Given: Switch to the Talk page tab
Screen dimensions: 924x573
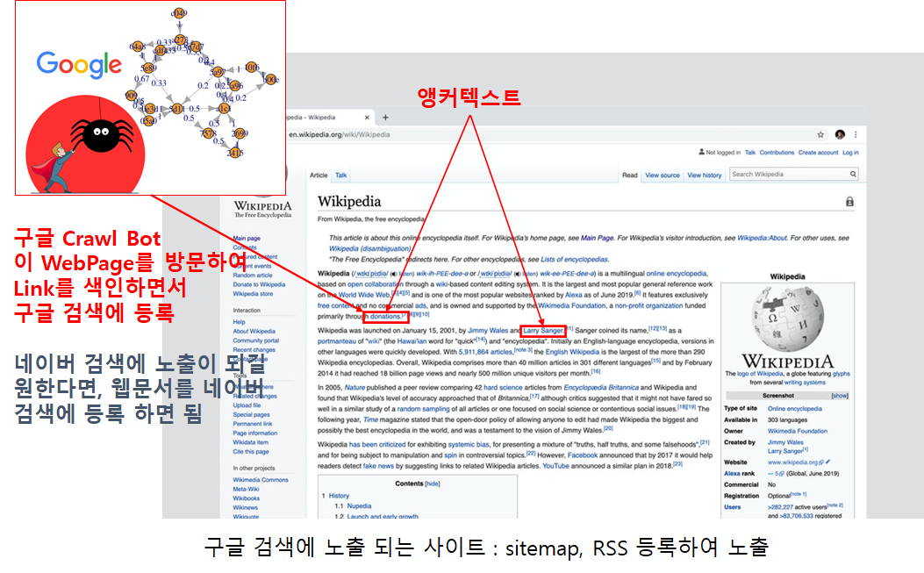Looking at the screenshot, I should (341, 175).
